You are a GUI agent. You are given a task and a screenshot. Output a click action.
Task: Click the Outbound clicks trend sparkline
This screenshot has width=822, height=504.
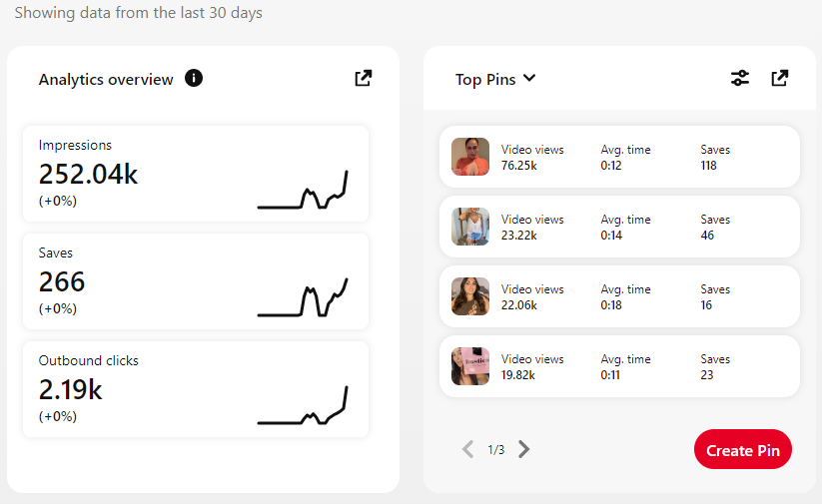(303, 407)
